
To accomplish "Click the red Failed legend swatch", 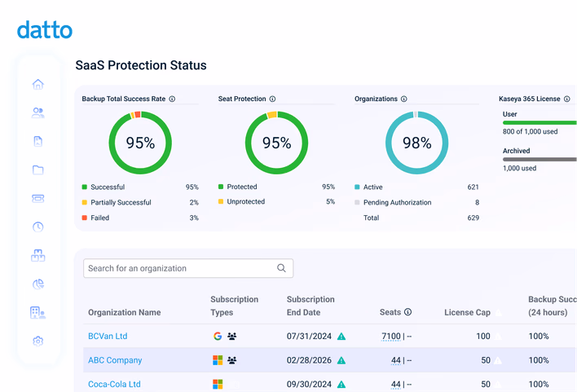I will 84,218.
